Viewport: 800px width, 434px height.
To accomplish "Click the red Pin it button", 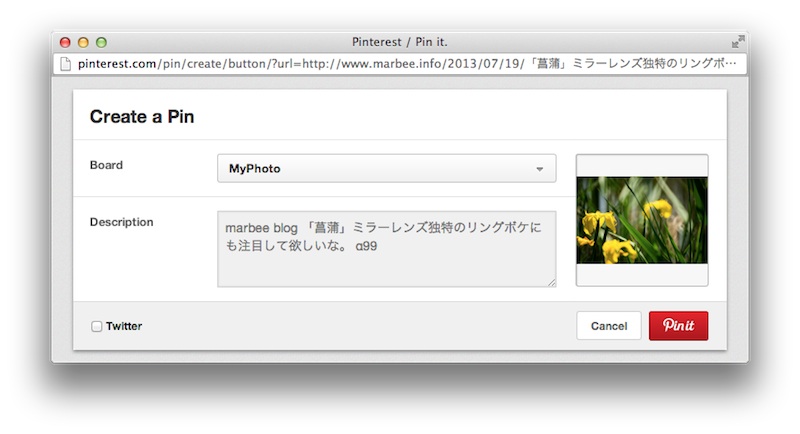I will (678, 326).
